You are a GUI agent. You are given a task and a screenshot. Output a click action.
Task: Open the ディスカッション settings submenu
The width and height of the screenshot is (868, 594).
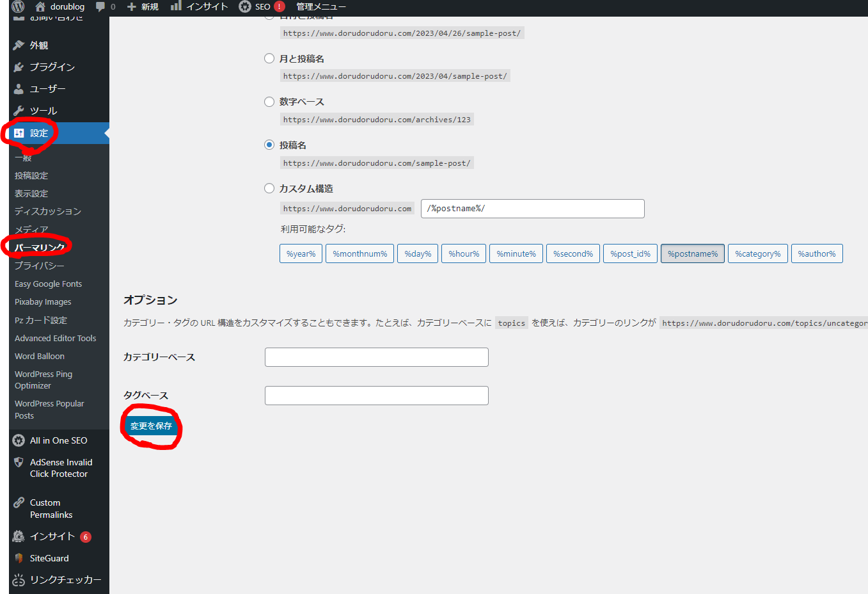[48, 211]
